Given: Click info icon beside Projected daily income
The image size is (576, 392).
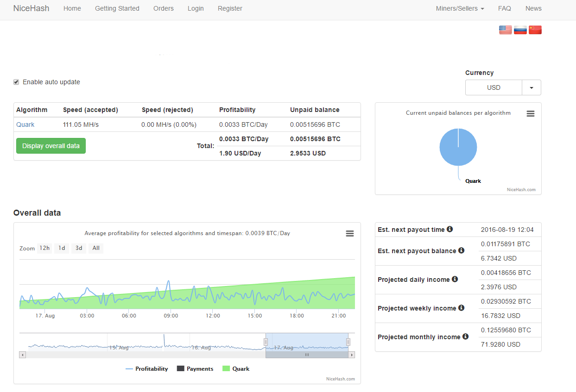Looking at the screenshot, I should 455,279.
